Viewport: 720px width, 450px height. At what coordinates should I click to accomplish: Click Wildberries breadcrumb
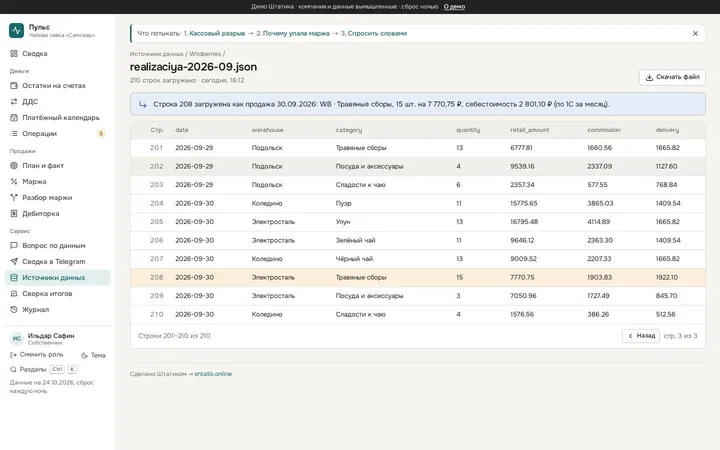[x=205, y=54]
